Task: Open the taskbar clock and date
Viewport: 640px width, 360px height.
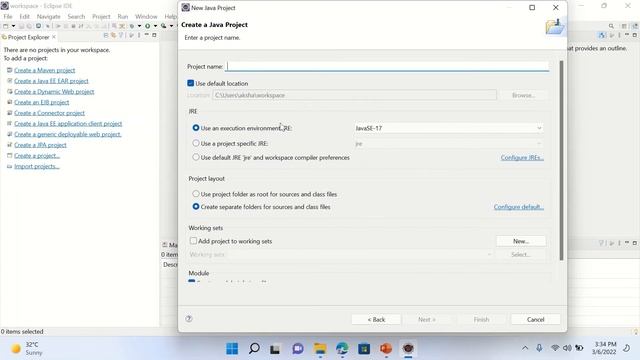Action: [x=604, y=348]
